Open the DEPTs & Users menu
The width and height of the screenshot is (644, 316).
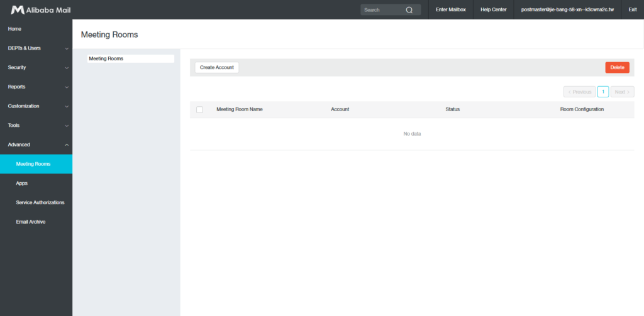25,48
